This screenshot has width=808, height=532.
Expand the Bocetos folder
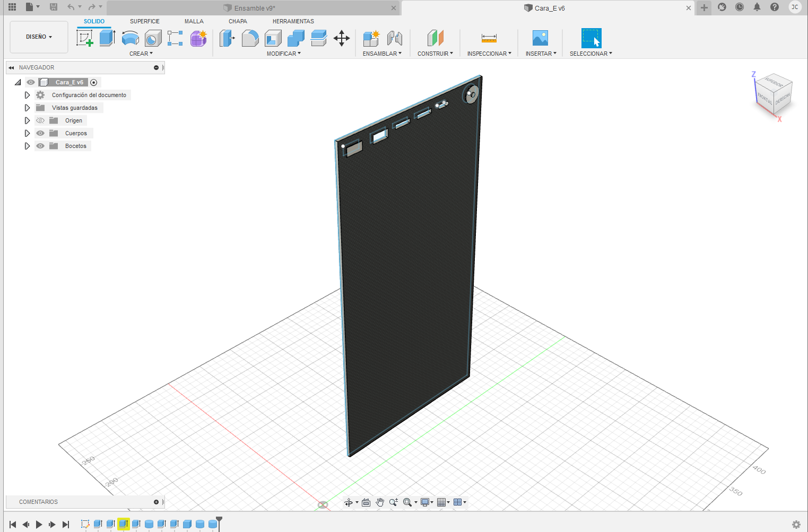[27, 146]
